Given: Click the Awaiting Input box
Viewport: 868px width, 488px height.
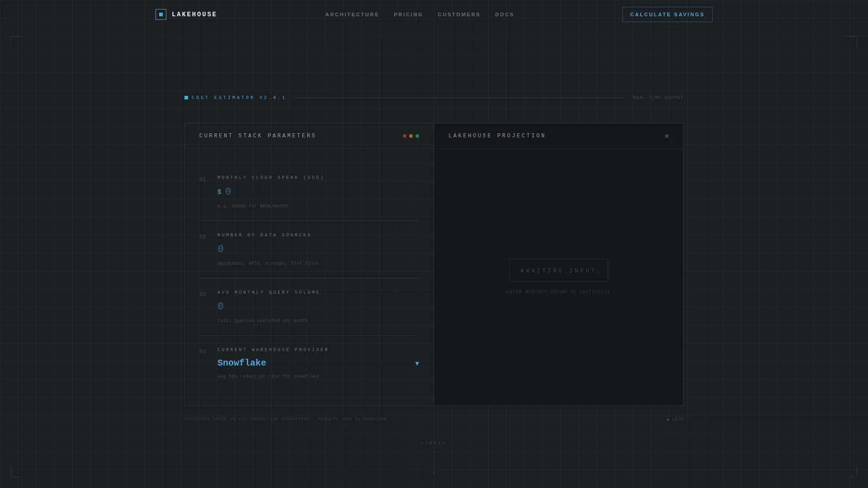Looking at the screenshot, I should tap(558, 270).
